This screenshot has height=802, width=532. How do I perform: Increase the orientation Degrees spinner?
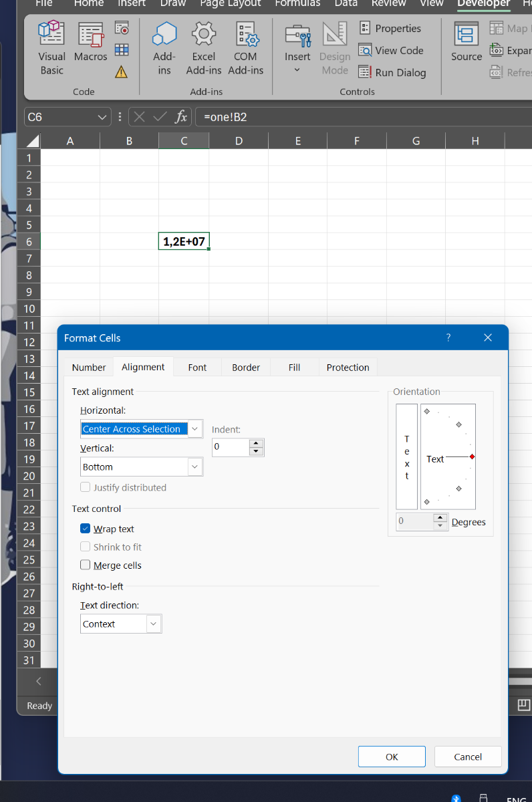440,517
